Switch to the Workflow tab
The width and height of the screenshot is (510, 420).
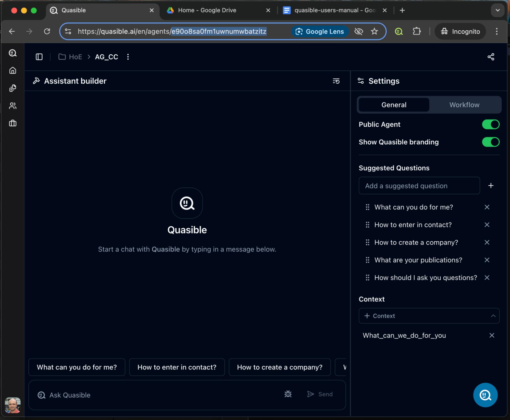[x=464, y=105]
